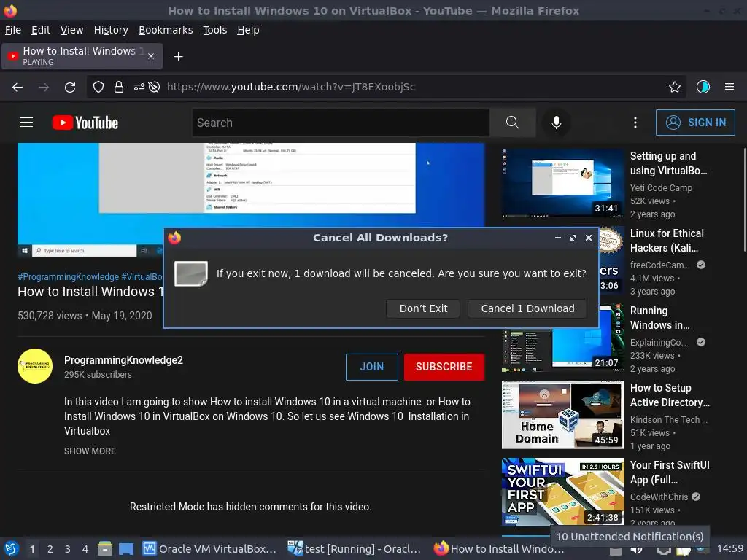Open the Edit menu
The height and width of the screenshot is (560, 747).
[x=41, y=30]
